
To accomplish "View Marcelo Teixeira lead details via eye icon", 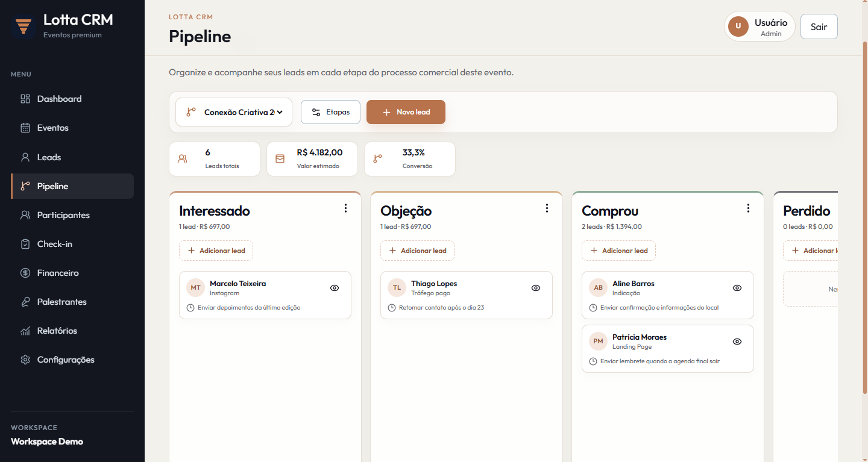I will 335,288.
